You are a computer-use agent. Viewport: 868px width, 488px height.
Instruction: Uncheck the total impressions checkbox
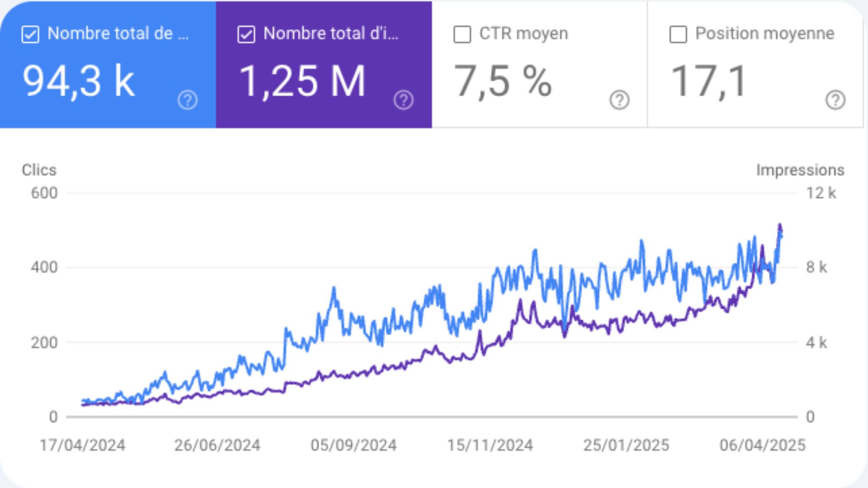point(246,34)
